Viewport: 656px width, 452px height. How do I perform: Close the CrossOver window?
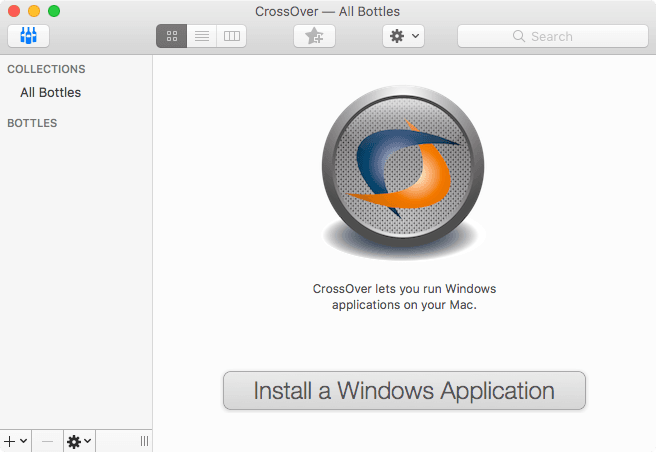(14, 11)
